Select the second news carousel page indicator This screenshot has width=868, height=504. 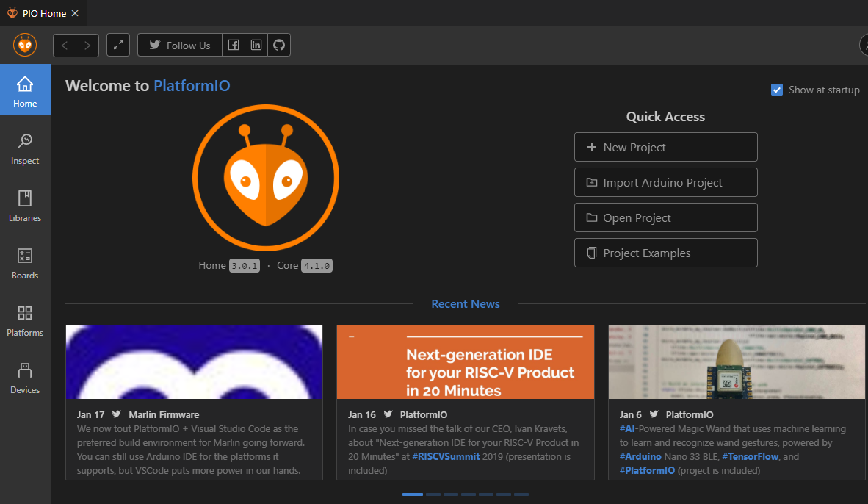(433, 494)
